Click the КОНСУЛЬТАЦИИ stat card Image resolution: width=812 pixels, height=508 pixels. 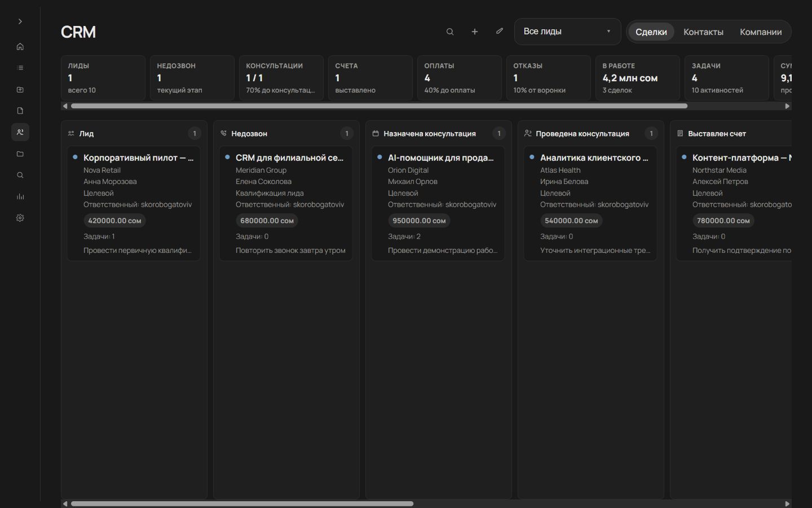[x=281, y=78]
